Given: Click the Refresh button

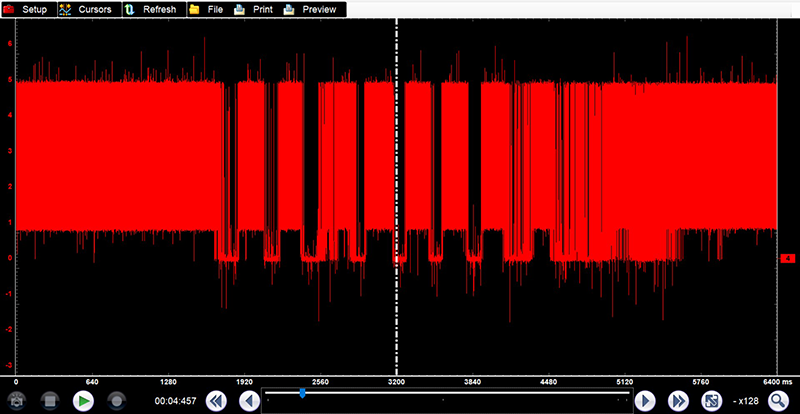Looking at the screenshot, I should 158,9.
